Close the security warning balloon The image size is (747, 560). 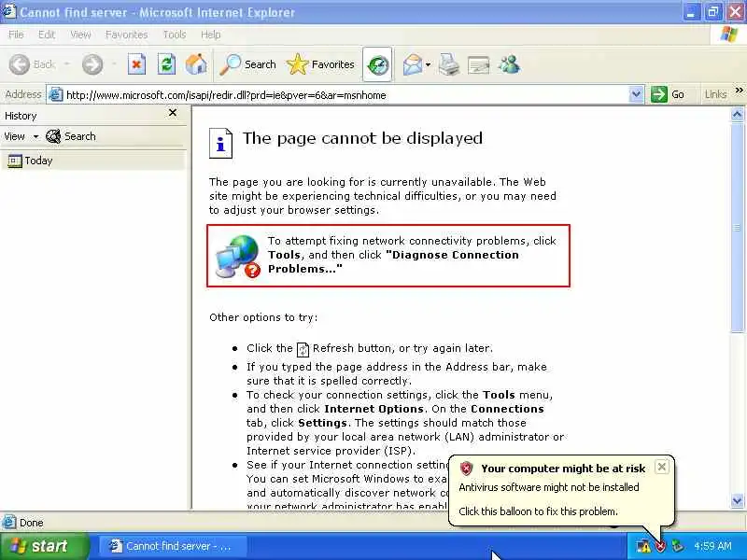(661, 468)
